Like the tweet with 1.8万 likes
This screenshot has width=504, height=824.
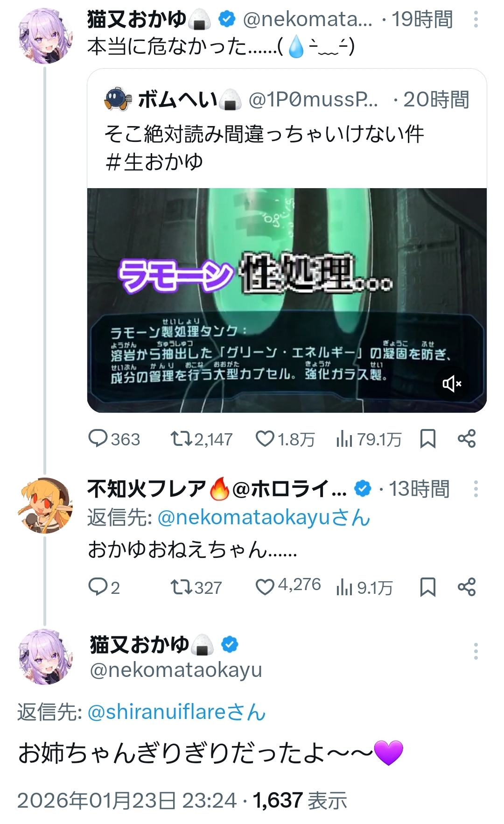click(265, 439)
